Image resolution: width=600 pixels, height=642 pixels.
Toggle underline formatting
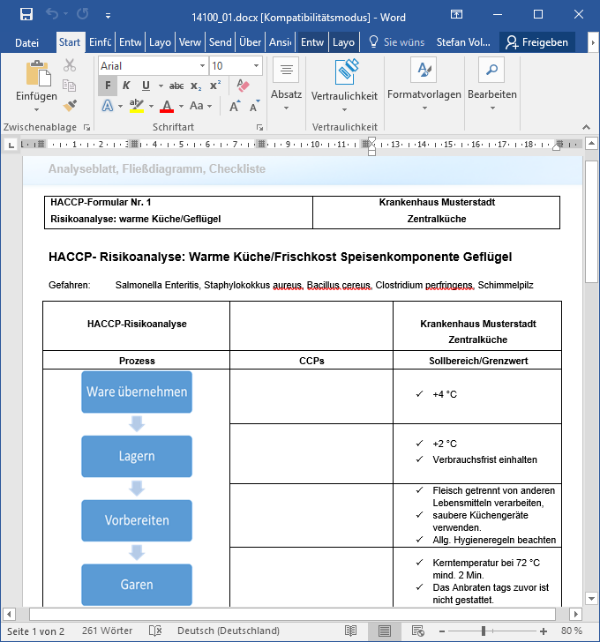[x=146, y=85]
